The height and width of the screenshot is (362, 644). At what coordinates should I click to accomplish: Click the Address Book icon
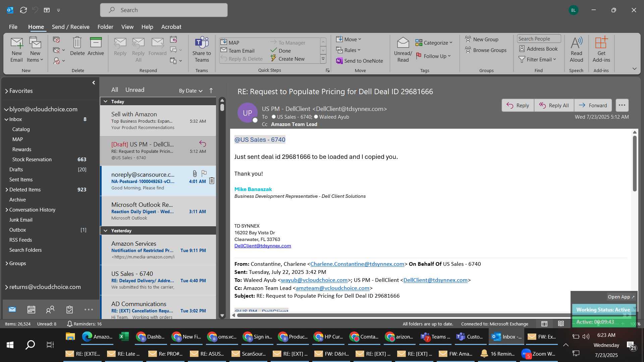[x=538, y=49]
